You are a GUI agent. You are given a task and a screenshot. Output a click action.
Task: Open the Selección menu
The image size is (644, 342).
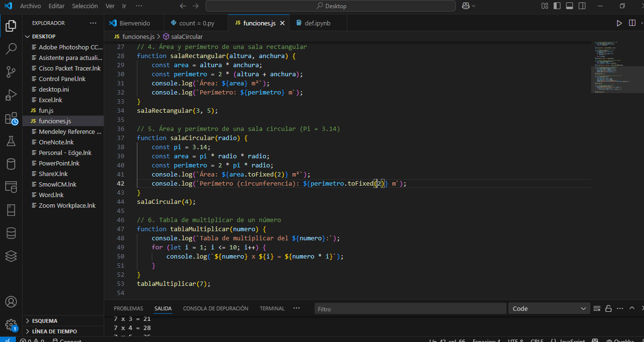[x=85, y=6]
